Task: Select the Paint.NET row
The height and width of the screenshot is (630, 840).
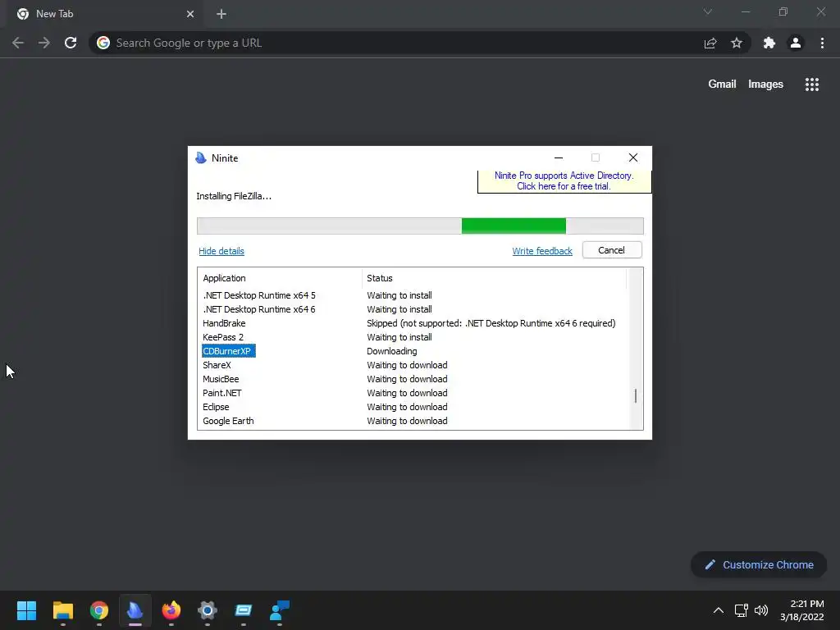Action: pyautogui.click(x=413, y=393)
